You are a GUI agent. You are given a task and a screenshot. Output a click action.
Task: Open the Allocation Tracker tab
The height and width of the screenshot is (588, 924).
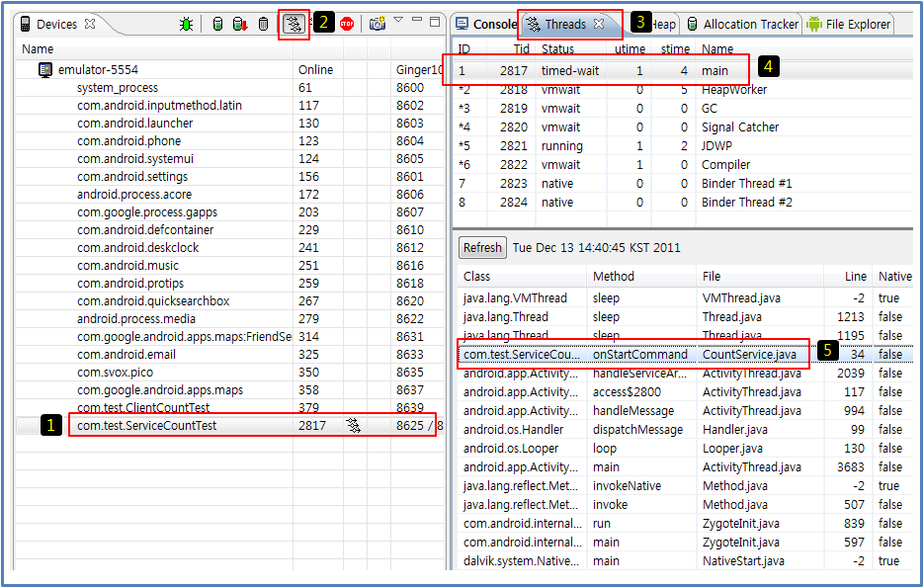coord(742,24)
